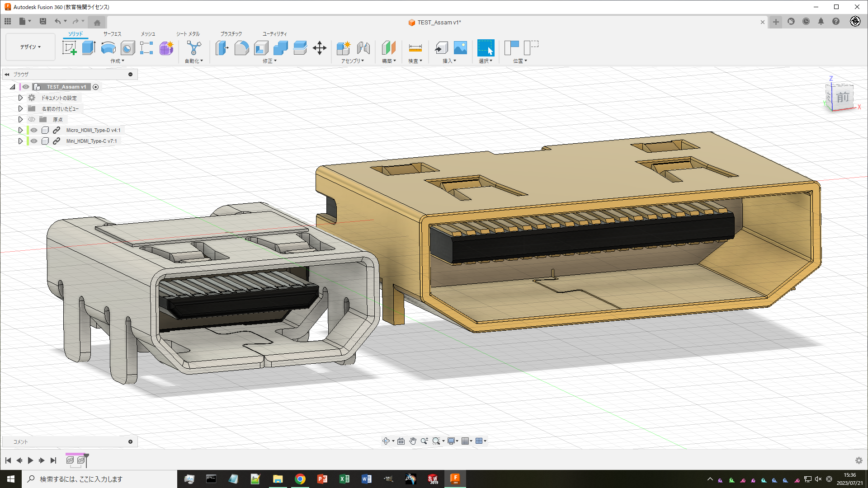Select the first timeline feature marker

coord(70,460)
